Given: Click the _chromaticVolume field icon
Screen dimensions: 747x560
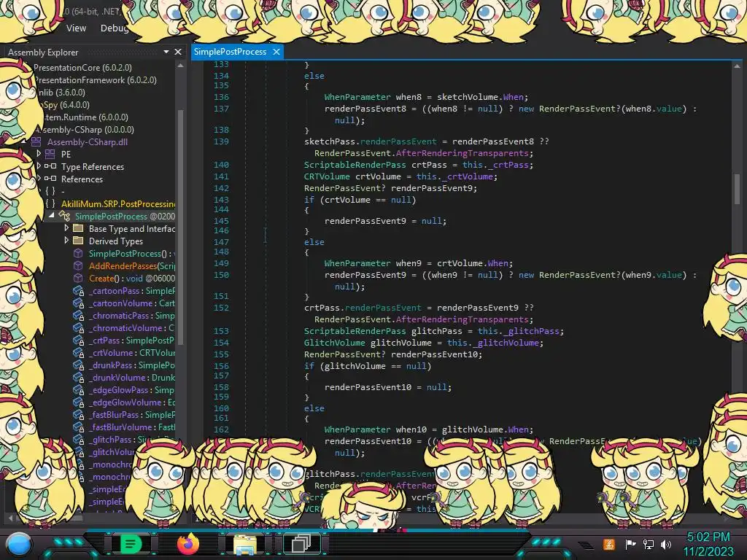Looking at the screenshot, I should (x=79, y=327).
